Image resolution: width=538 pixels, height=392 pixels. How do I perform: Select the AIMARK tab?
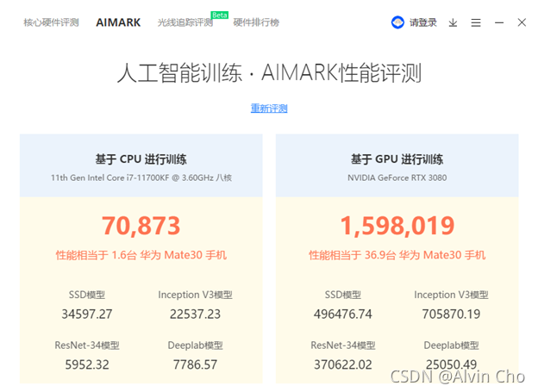(x=118, y=22)
